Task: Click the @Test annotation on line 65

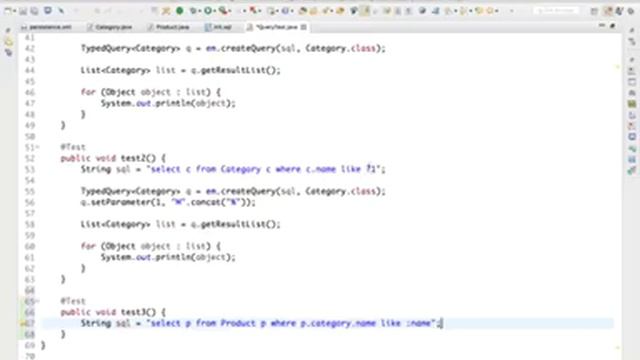Action: point(73,301)
